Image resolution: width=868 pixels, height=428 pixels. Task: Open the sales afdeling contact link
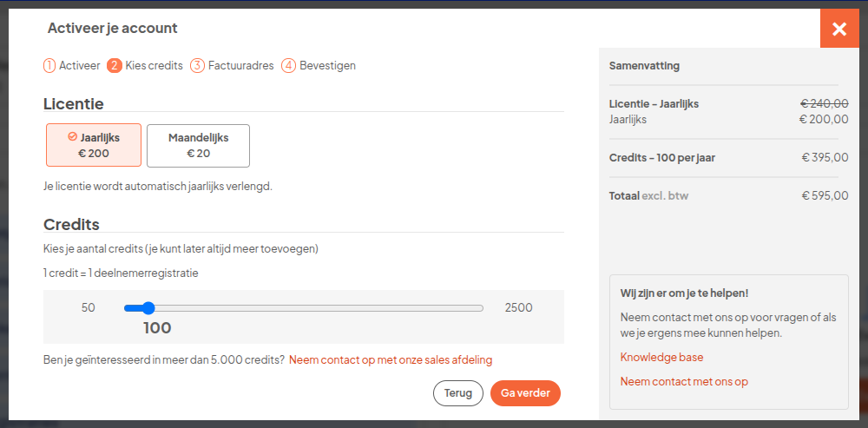(x=396, y=359)
